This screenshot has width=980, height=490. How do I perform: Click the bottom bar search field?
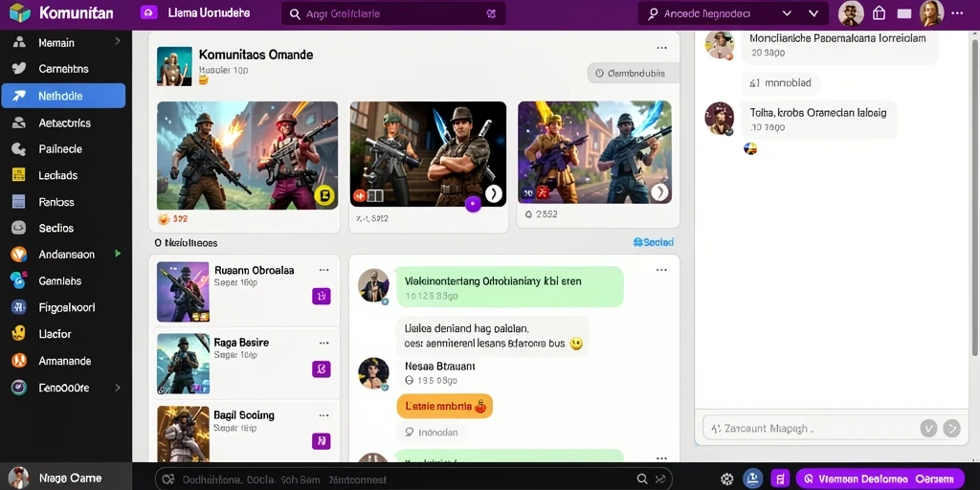[413, 479]
